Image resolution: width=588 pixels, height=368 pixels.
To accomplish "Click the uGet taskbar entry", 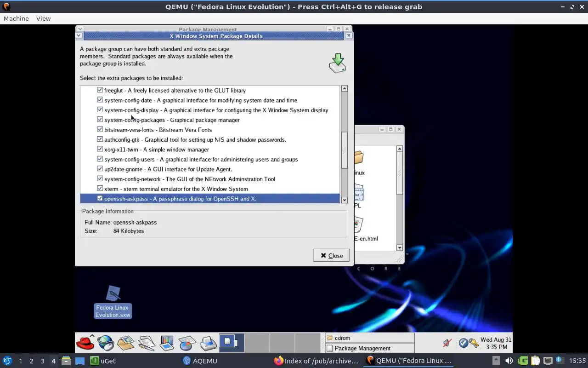I will coord(103,361).
